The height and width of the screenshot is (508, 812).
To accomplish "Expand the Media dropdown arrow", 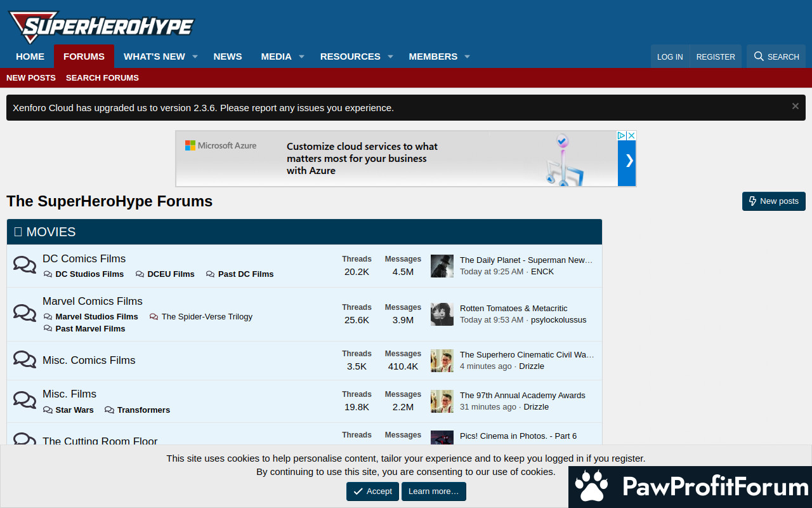I will (x=302, y=57).
